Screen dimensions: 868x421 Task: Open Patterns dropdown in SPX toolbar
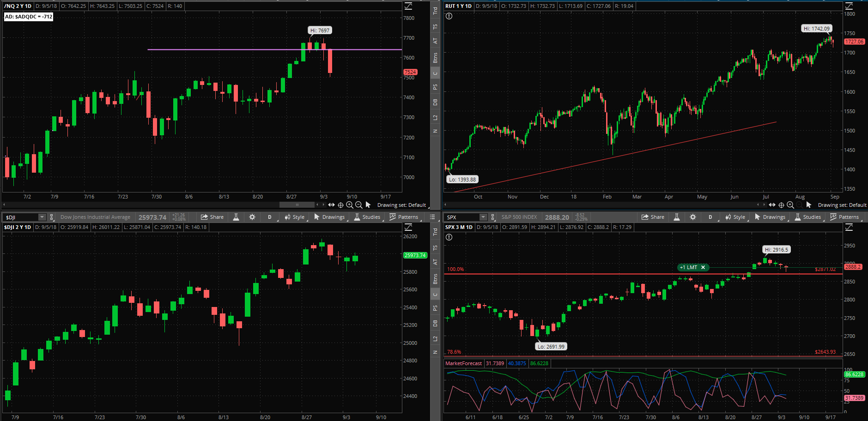(x=844, y=217)
